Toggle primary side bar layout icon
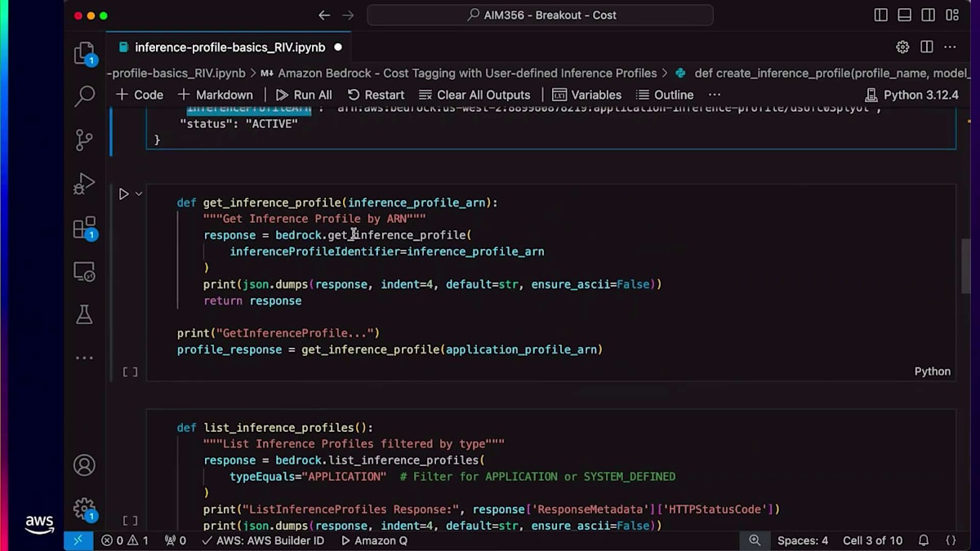Viewport: 980px width, 551px height. (880, 15)
